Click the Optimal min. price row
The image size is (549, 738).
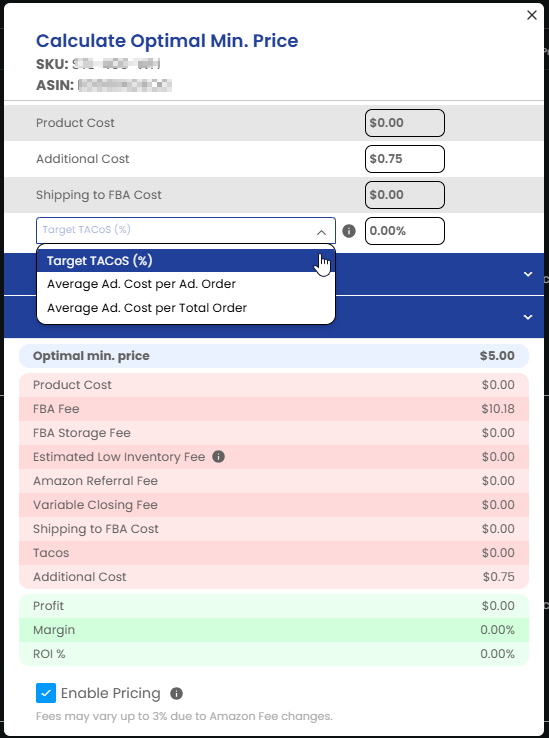[x=274, y=356]
